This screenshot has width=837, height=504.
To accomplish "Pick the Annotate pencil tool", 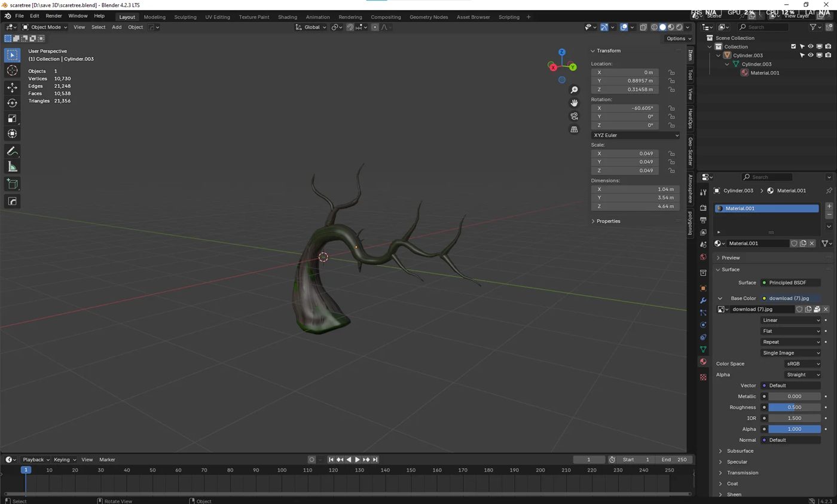I will (12, 151).
